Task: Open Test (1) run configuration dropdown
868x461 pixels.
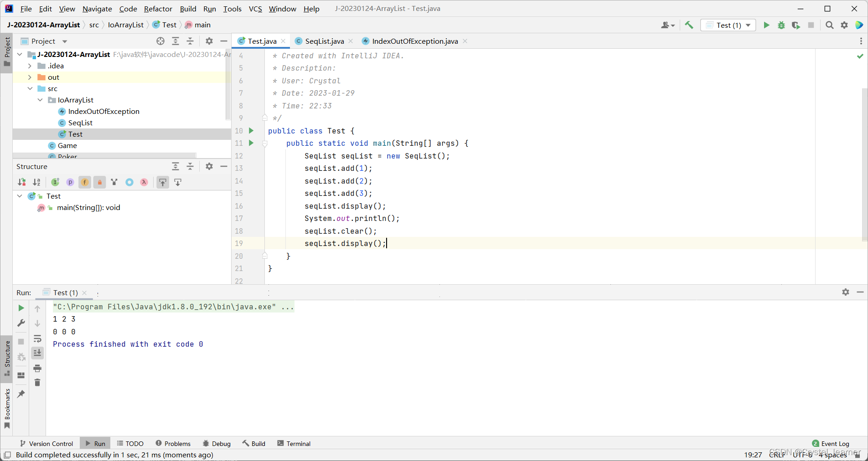Action: [x=728, y=25]
